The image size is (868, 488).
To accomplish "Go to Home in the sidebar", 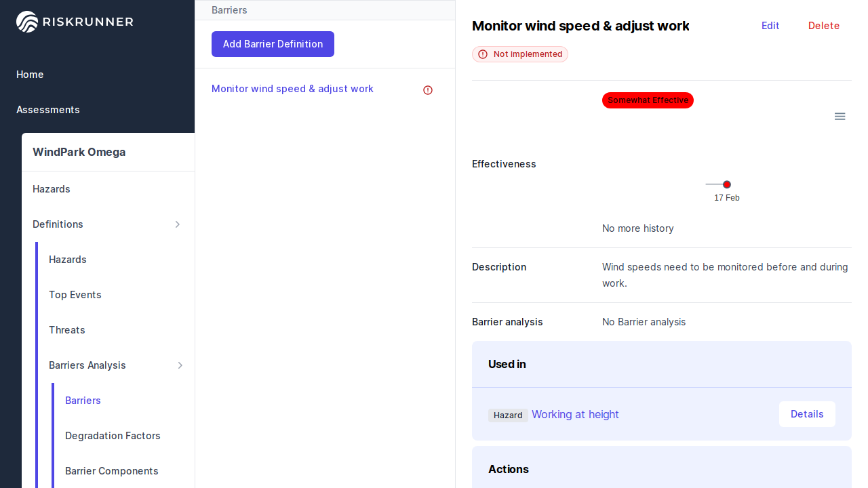I will [x=30, y=75].
